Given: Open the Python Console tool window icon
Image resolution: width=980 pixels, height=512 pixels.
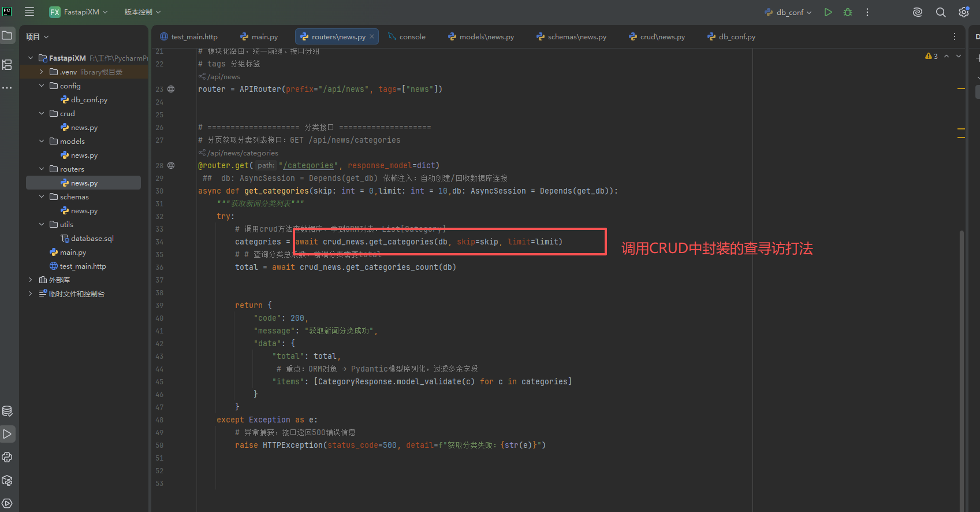Looking at the screenshot, I should click(8, 457).
